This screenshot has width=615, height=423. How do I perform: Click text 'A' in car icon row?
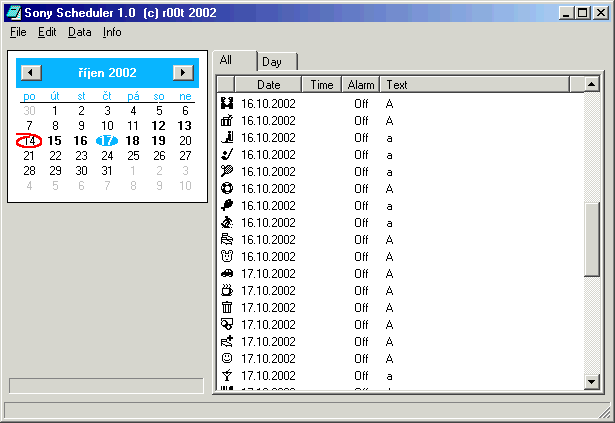389,273
